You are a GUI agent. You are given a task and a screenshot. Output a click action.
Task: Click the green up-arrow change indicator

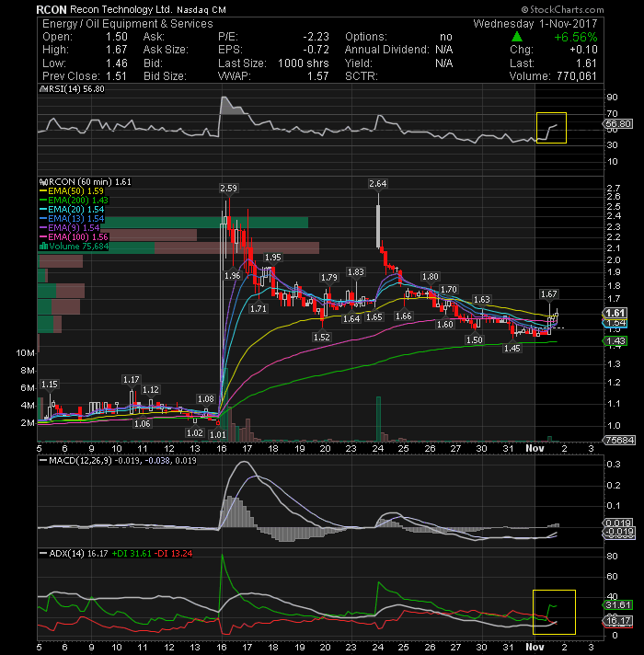click(517, 37)
